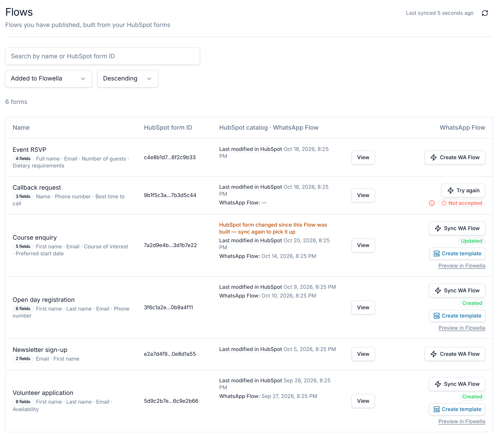Viewport: 498px width, 448px height.
Task: Click Created badge in Volunteer application row
Action: point(472,397)
